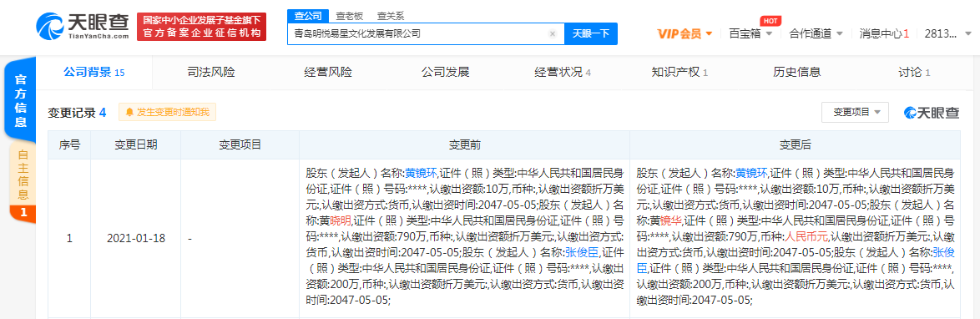Screen dimensions: 980x319
Task: Switch to the 查公司 search tab
Action: [307, 16]
